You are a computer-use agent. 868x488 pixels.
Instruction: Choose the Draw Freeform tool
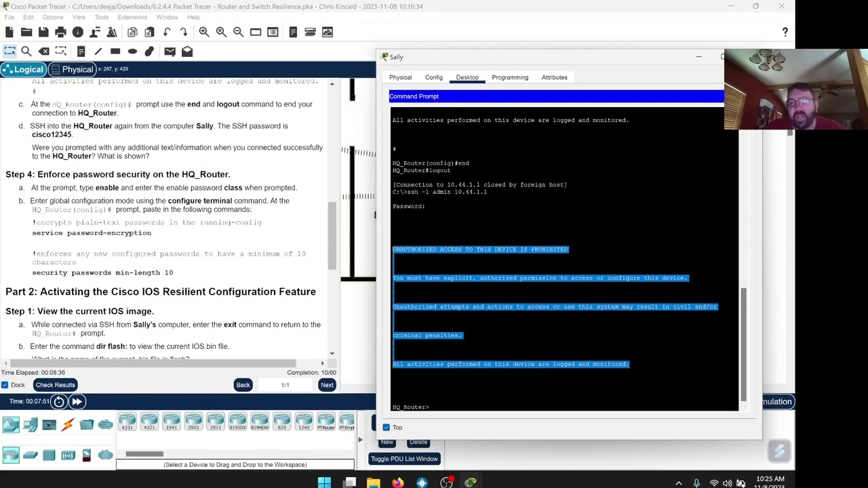click(149, 52)
